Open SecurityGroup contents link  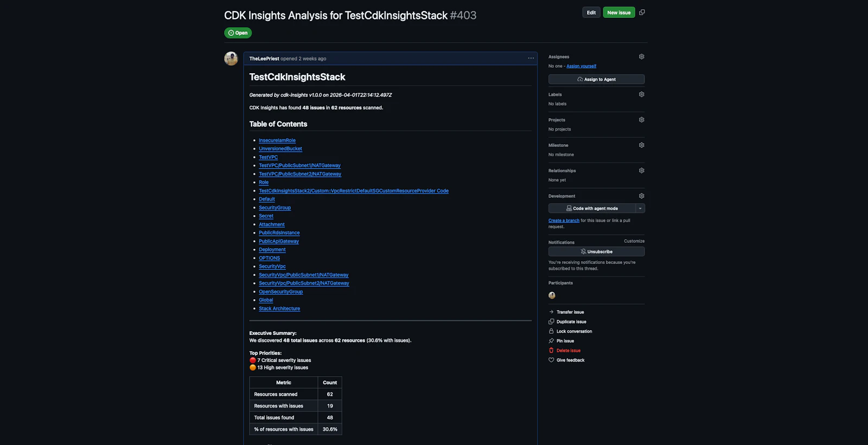point(275,208)
